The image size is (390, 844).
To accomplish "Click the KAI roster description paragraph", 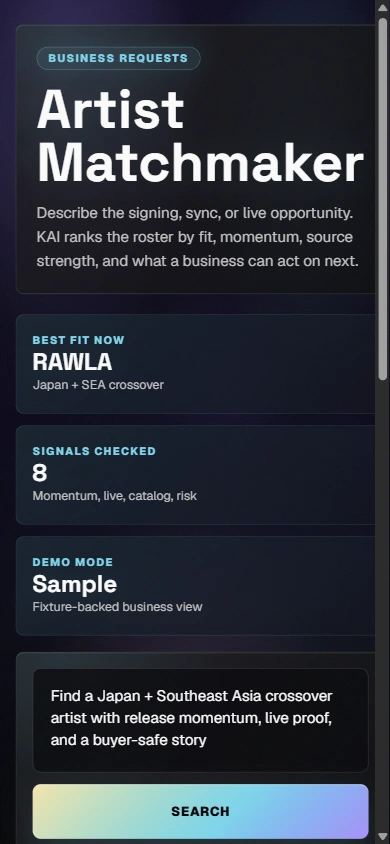I will tap(197, 237).
